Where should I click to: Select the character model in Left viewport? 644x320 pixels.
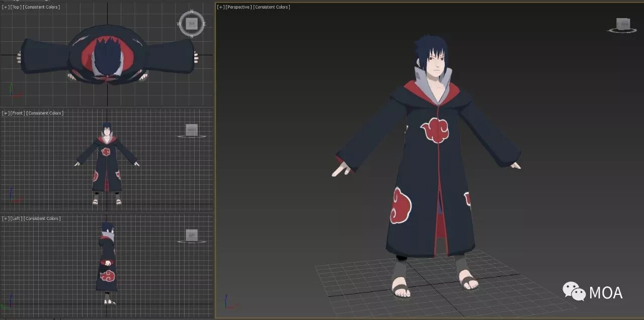107,263
